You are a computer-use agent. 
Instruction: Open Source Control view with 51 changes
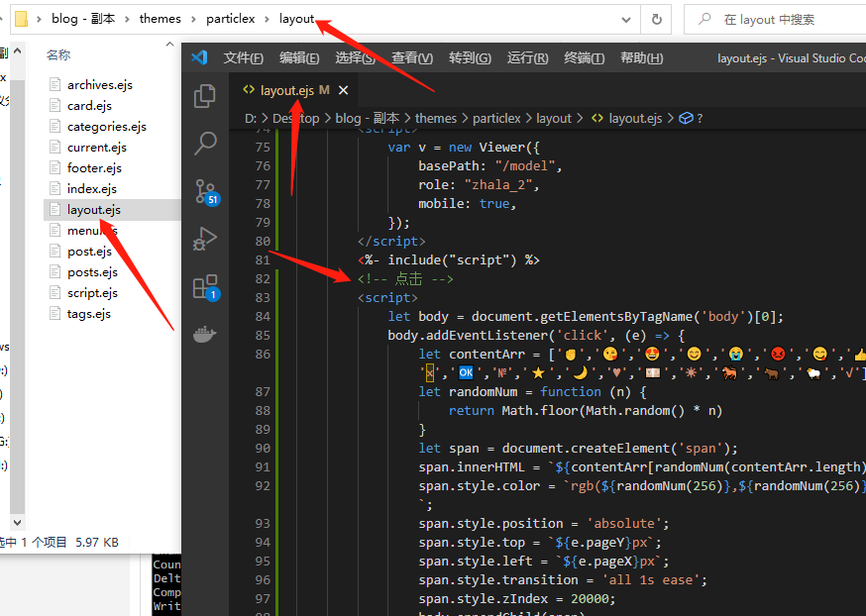point(206,192)
